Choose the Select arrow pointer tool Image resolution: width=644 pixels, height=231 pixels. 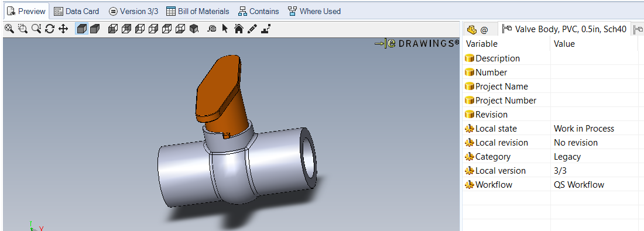tap(225, 29)
